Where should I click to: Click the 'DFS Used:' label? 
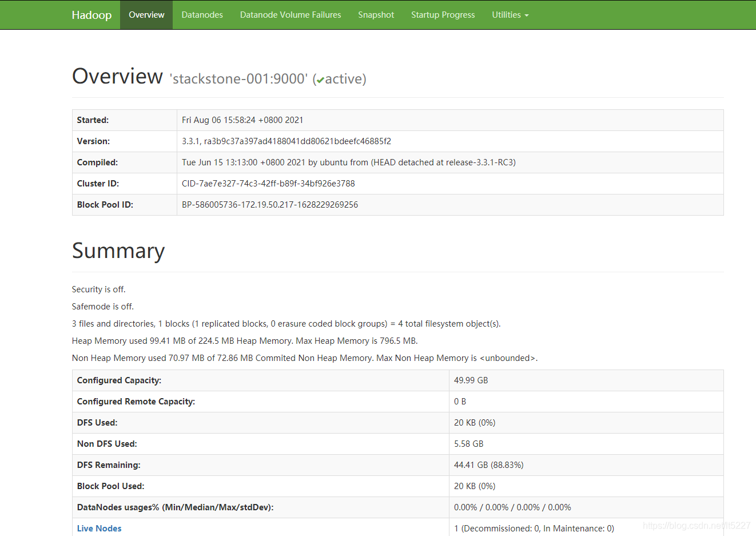tap(97, 423)
